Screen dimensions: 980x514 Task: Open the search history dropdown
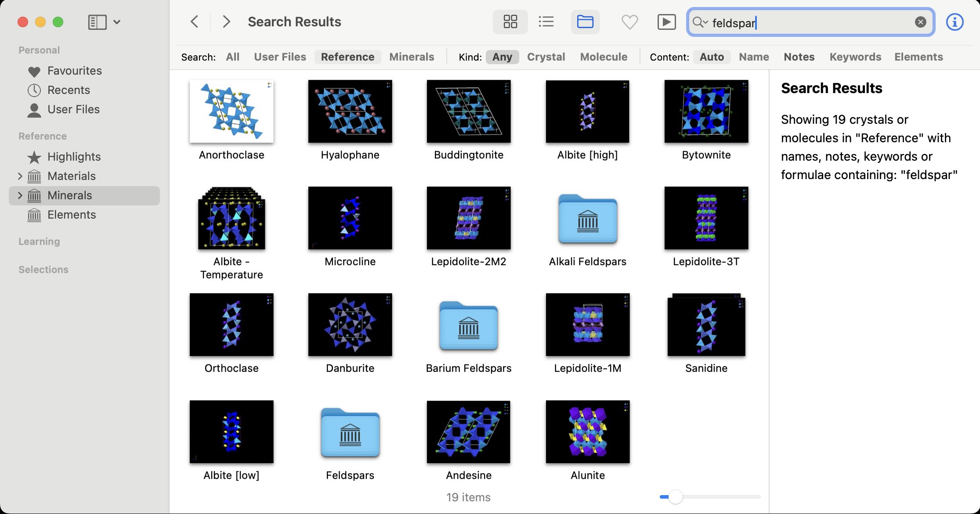pos(699,22)
